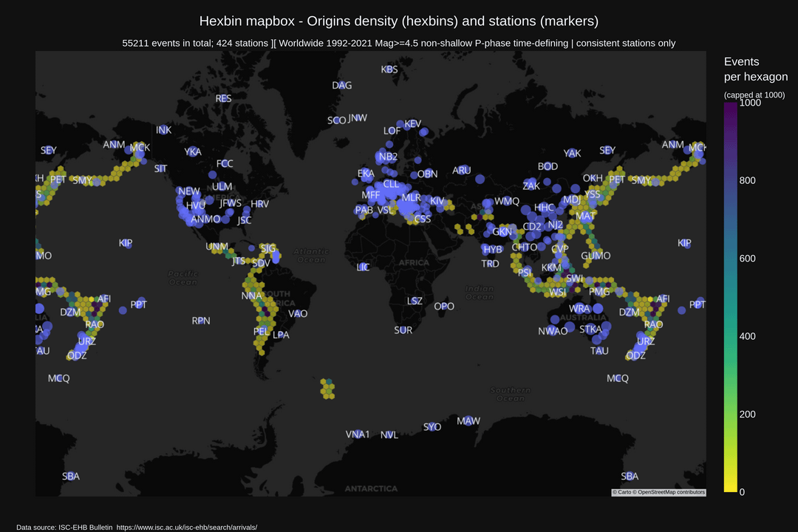Click the Hexbin mapbox chart title
The height and width of the screenshot is (532, 798).
point(399,21)
